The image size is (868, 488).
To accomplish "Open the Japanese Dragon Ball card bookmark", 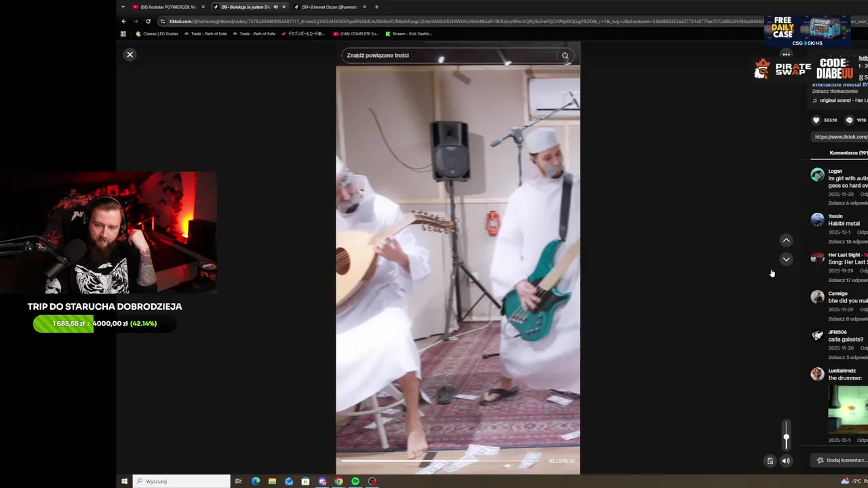I will pos(304,33).
